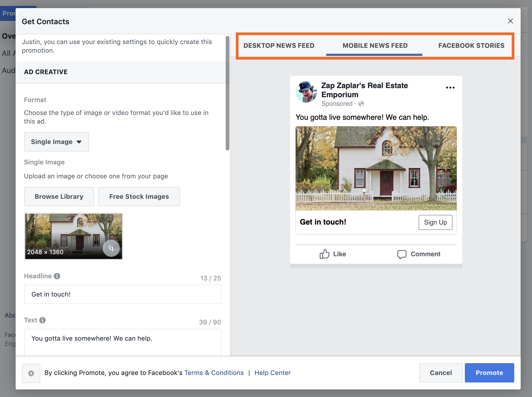The width and height of the screenshot is (532, 397).
Task: Select the Mobile News Feed tab
Action: [375, 46]
